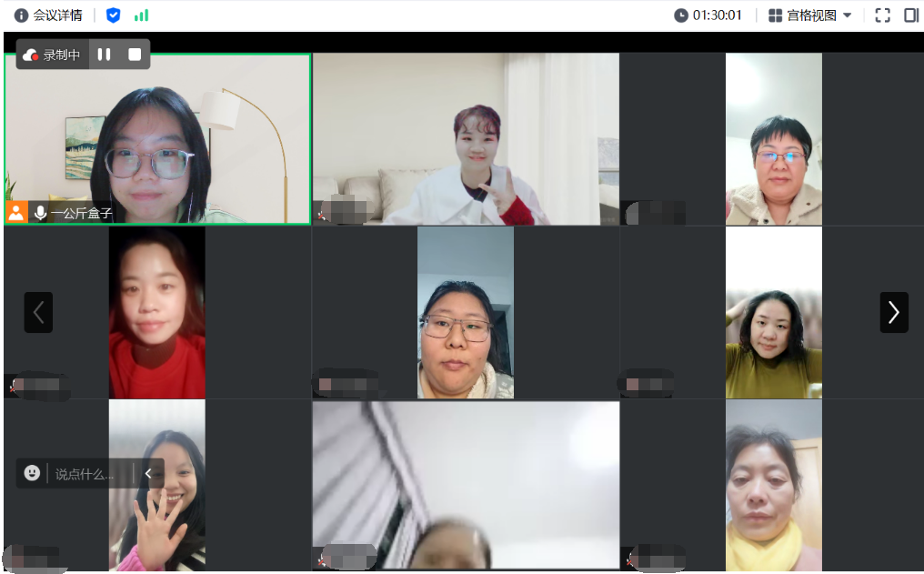Toggle the right sidebar panel icon
The width and height of the screenshot is (924, 574).
pos(911,15)
